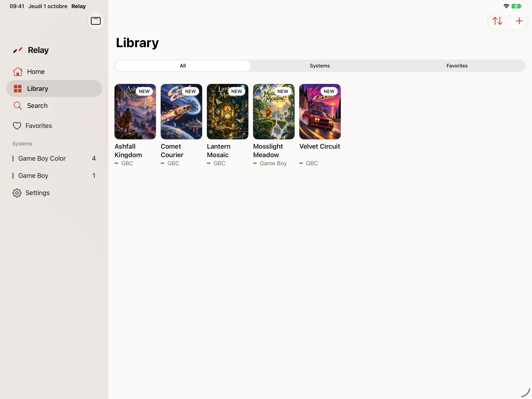This screenshot has width=532, height=399.
Task: Click the Lantern Mosaic title text
Action: (x=219, y=151)
